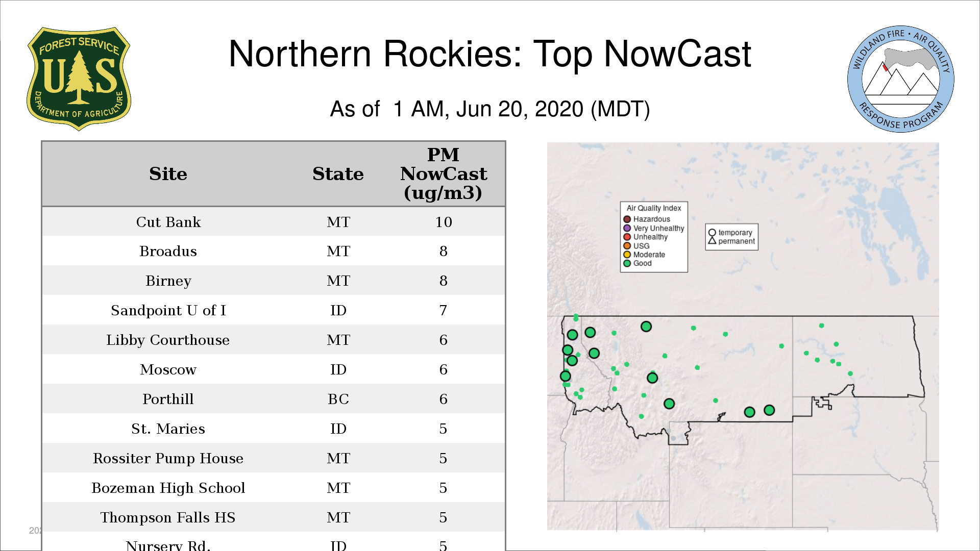Click the Northern Rockies: Top NowCast title
The width and height of the screenshot is (980, 551).
click(489, 54)
